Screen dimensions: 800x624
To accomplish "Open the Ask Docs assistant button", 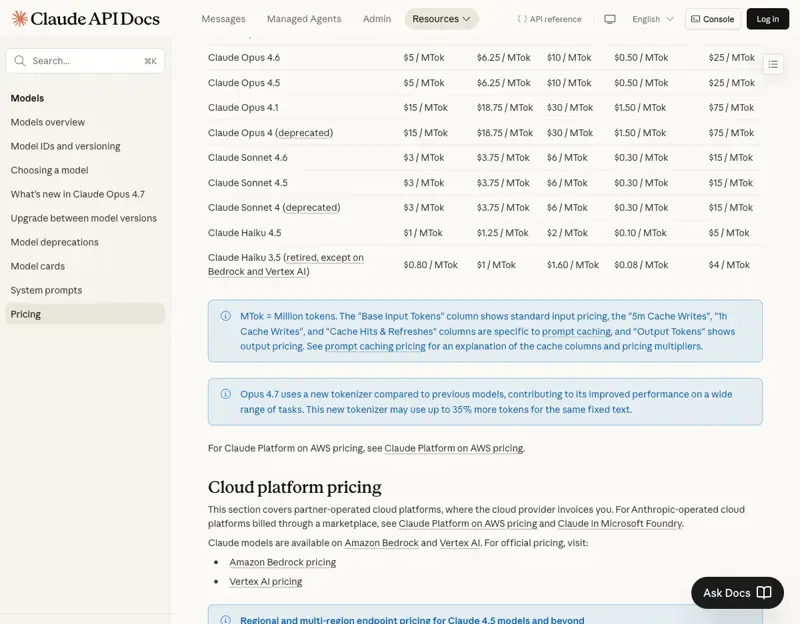I will (737, 592).
